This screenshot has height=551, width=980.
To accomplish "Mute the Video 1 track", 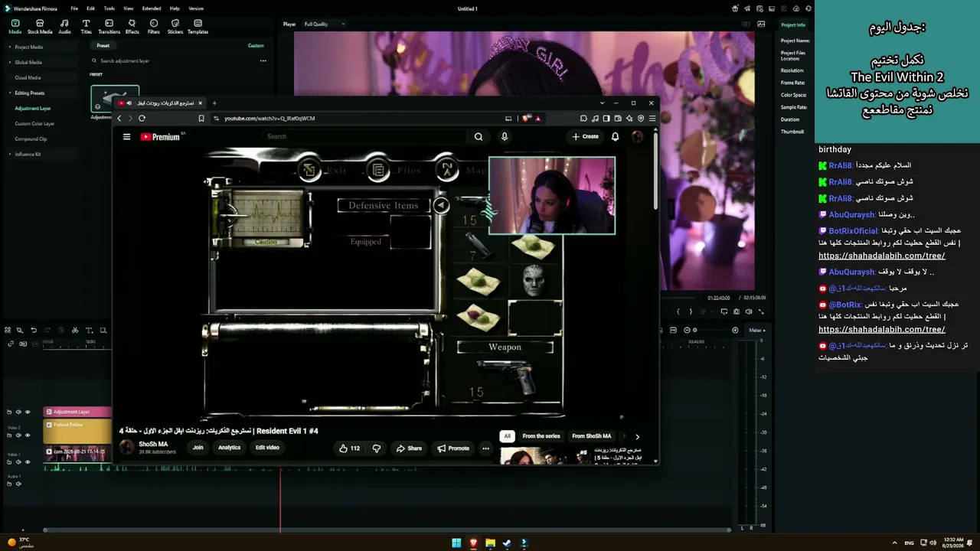I will [x=18, y=462].
